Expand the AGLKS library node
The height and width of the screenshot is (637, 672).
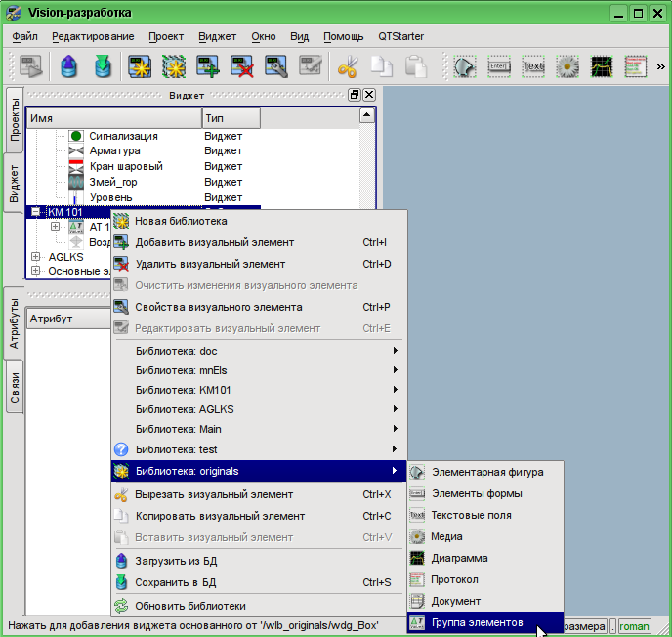[x=36, y=257]
